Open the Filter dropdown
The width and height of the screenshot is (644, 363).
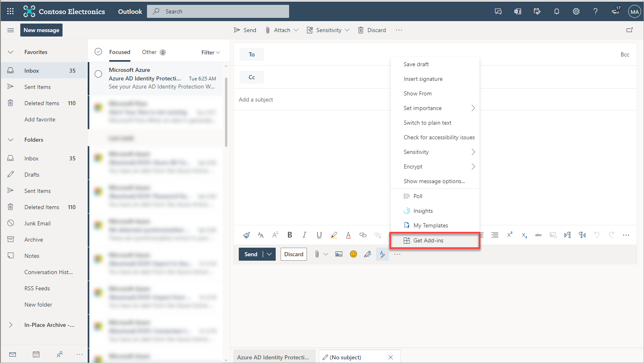click(x=210, y=52)
